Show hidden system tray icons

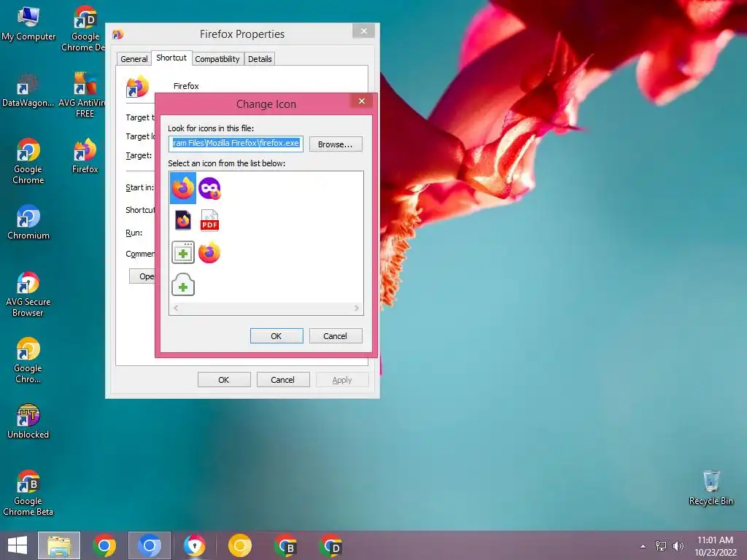click(x=643, y=546)
